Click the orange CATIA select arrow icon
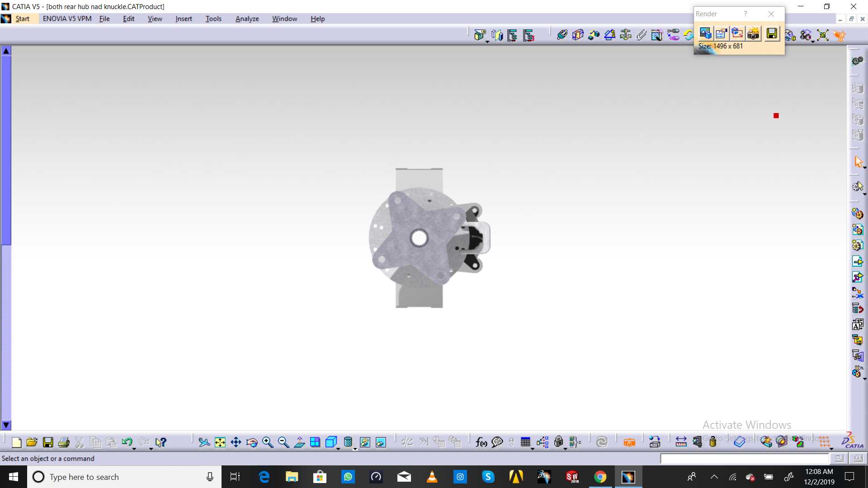 (x=859, y=162)
